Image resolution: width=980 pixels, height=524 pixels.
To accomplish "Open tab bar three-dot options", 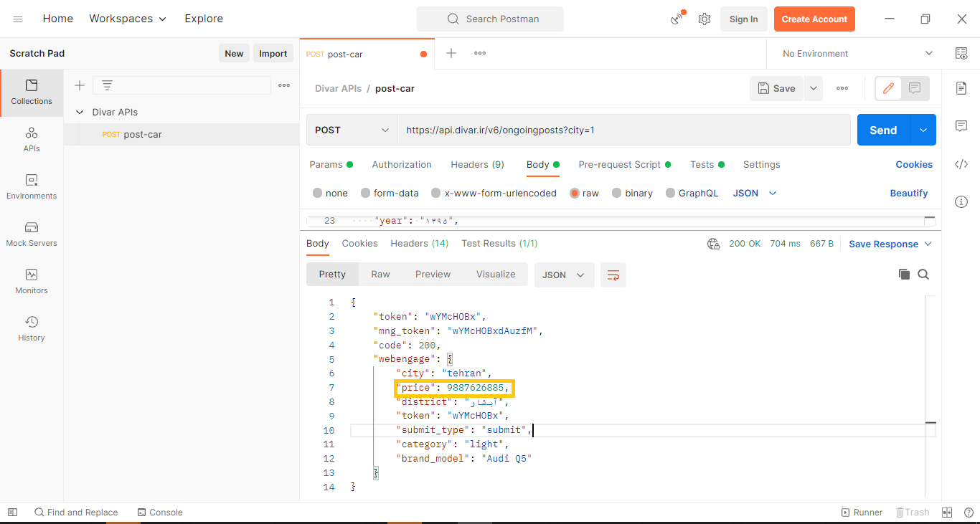I will 480,53.
